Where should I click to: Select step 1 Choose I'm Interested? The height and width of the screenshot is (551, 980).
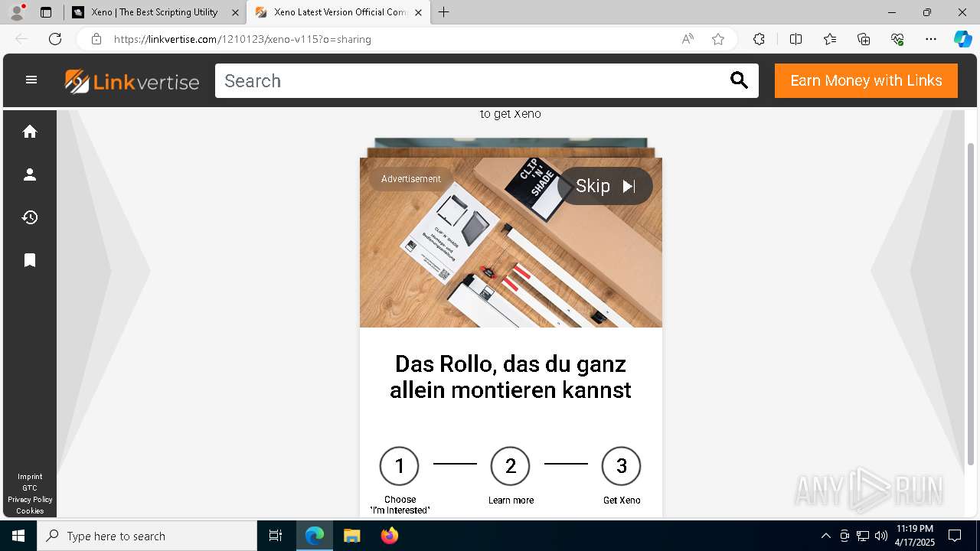pyautogui.click(x=400, y=481)
